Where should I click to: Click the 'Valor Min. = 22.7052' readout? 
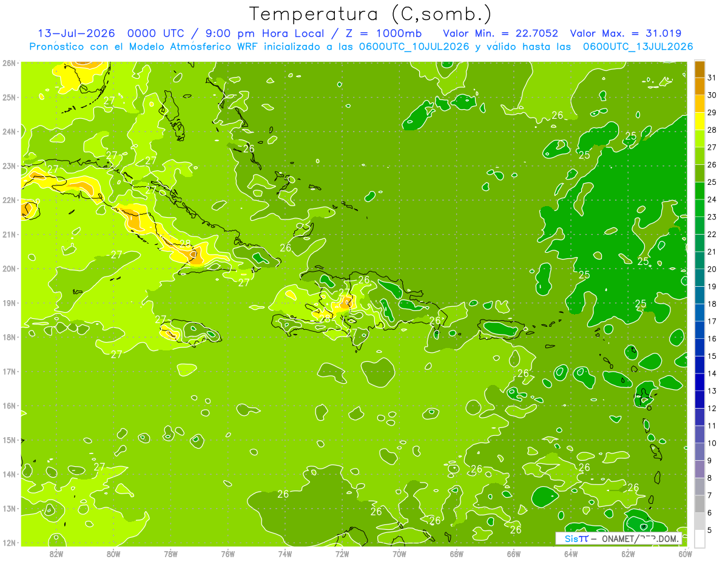point(500,33)
